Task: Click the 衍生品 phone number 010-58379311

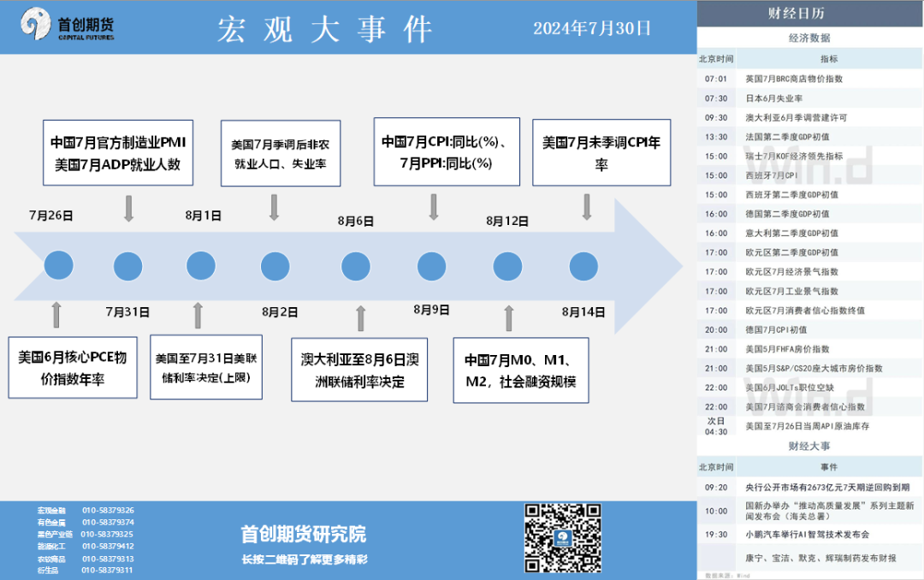Action: 107,570
